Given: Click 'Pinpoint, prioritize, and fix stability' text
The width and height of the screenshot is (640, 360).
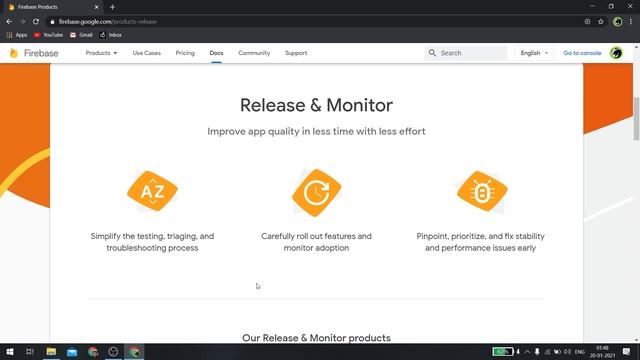Looking at the screenshot, I should click(480, 242).
